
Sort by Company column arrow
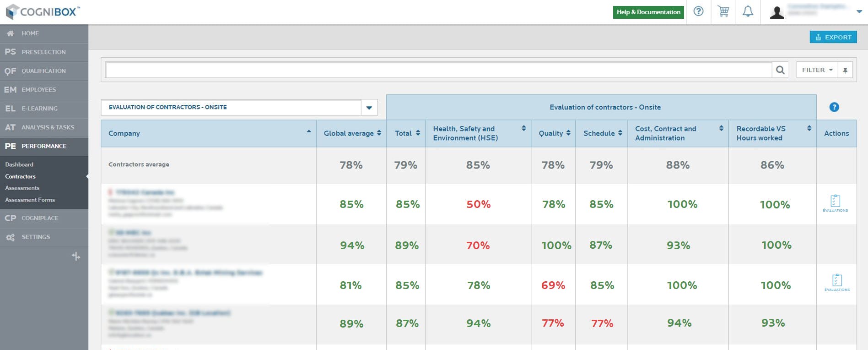click(x=309, y=131)
